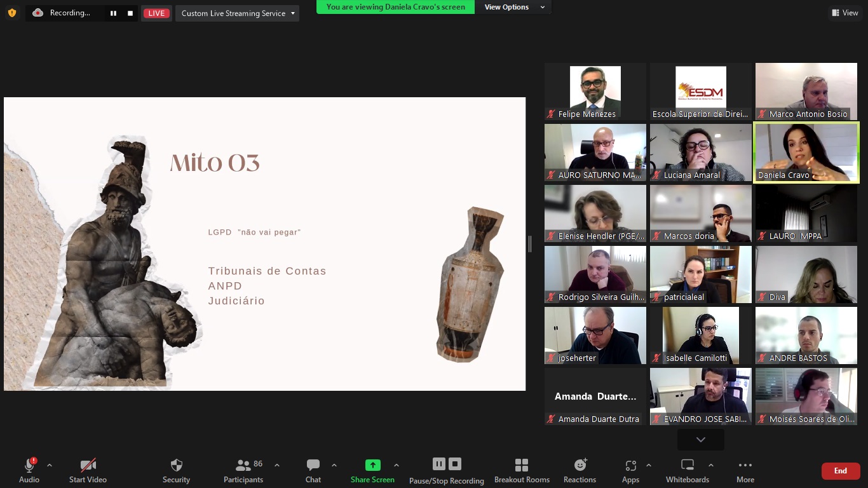Click muted mic icon on Luciana Amaral tile
868x488 pixels.
656,175
